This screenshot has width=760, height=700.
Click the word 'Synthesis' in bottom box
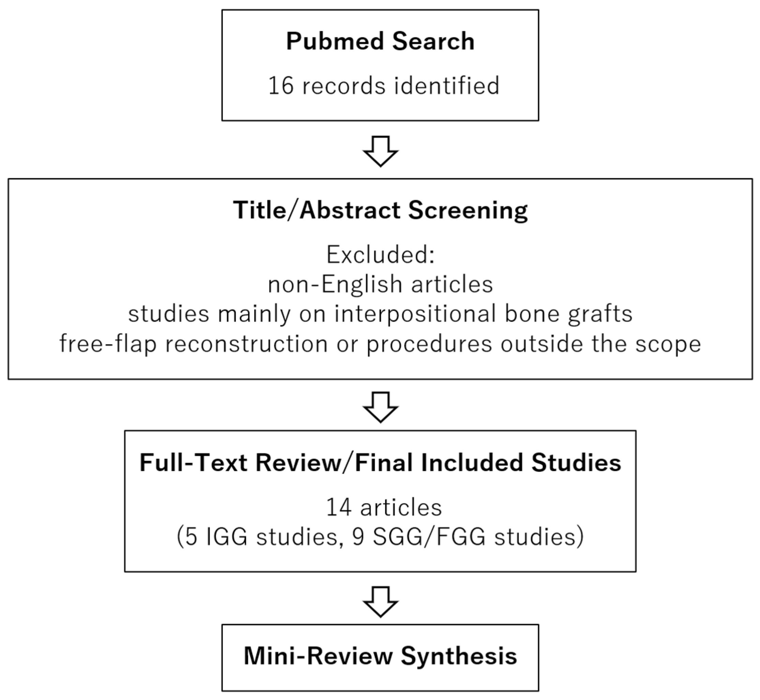(x=459, y=656)
